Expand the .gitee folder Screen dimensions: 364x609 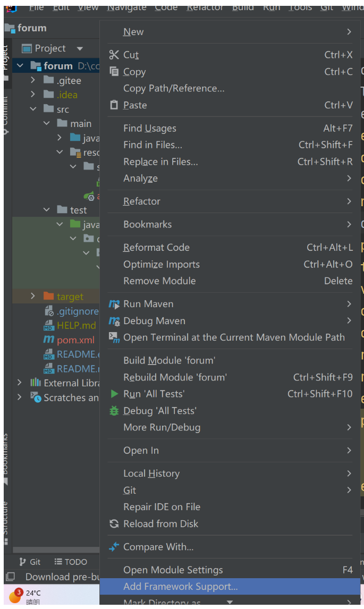[x=33, y=80]
